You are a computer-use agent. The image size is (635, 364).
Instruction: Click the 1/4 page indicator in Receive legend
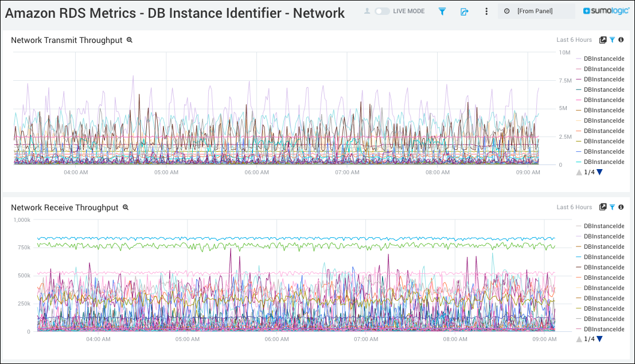click(589, 339)
